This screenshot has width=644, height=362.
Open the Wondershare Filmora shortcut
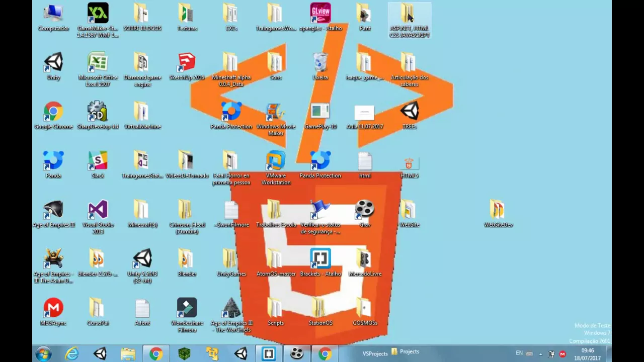[x=187, y=315]
